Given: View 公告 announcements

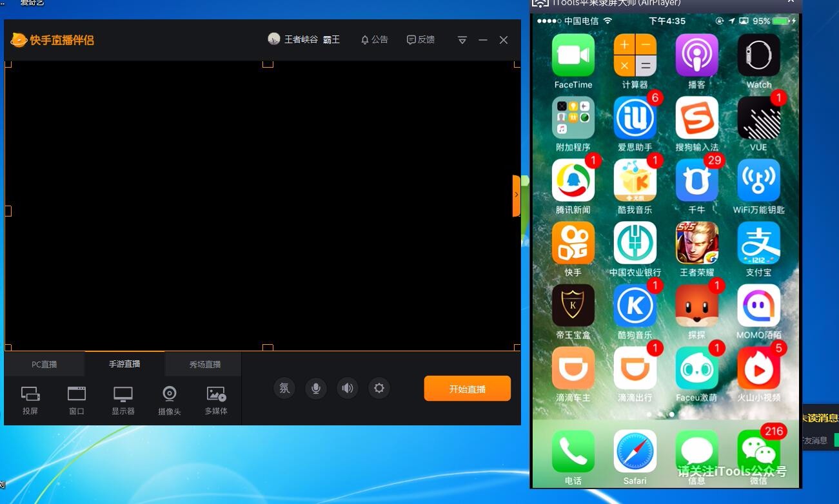Looking at the screenshot, I should [x=375, y=40].
